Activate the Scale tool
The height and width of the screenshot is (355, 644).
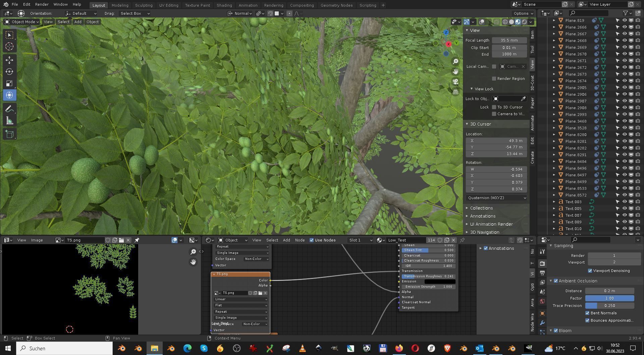(x=9, y=84)
